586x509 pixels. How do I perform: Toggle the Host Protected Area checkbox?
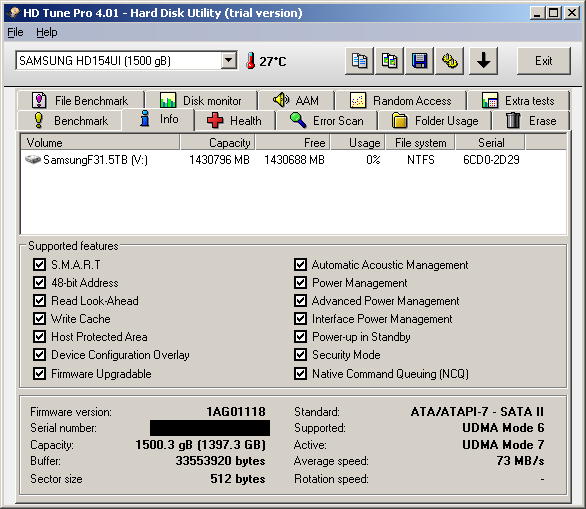point(39,336)
